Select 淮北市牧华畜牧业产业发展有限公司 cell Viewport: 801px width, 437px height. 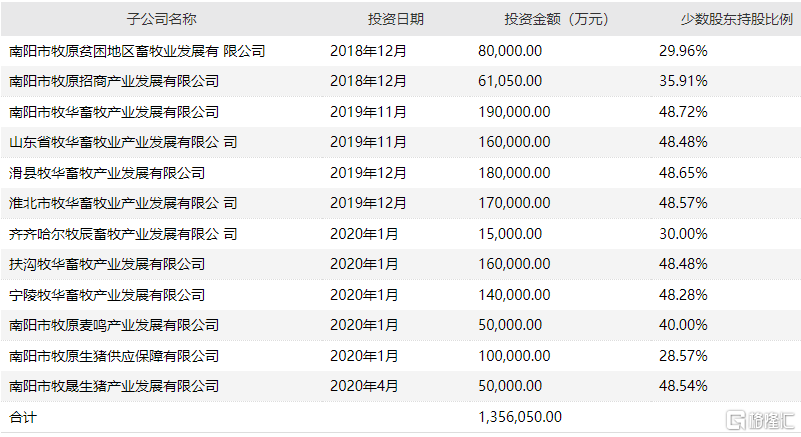123,203
